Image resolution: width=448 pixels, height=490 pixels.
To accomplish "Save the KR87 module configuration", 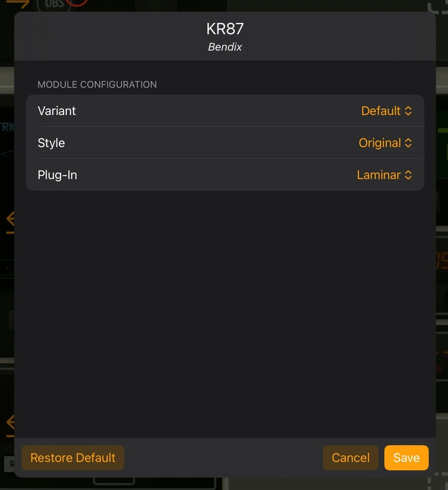I will tap(406, 458).
